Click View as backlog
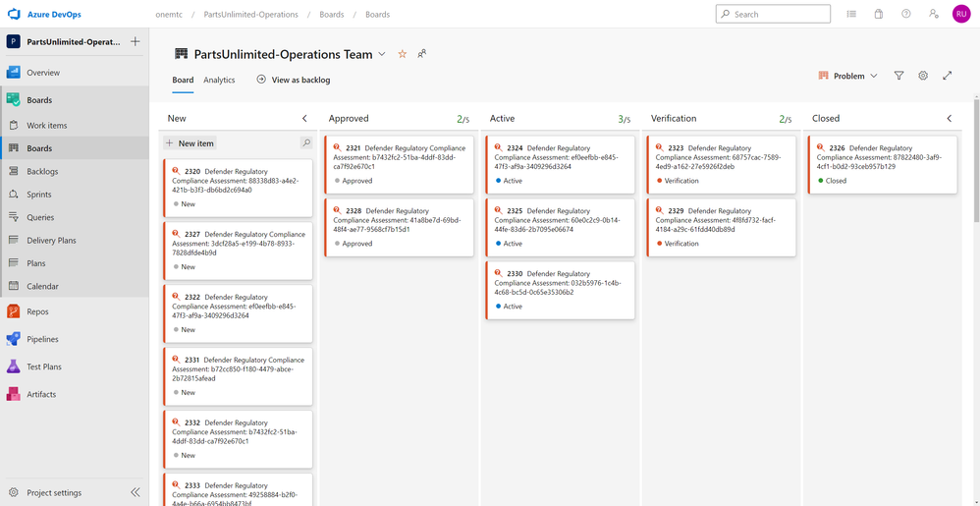The image size is (980, 506). pyautogui.click(x=294, y=80)
